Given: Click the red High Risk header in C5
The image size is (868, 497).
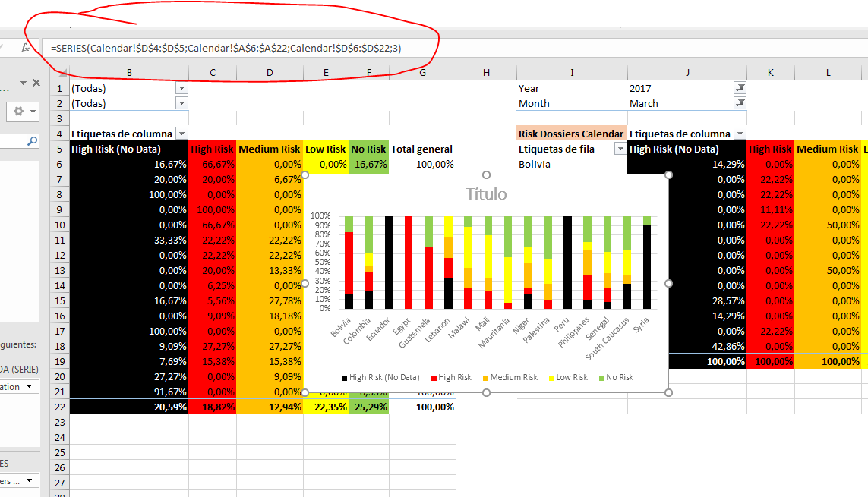Looking at the screenshot, I should pos(213,149).
